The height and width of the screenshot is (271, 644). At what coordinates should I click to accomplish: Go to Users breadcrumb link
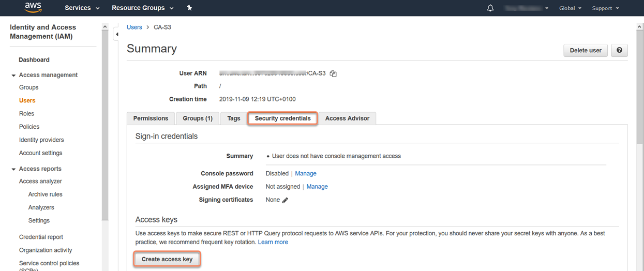pos(134,27)
